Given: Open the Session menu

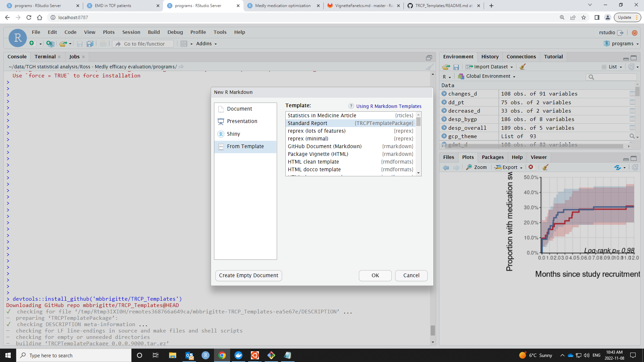Looking at the screenshot, I should tap(131, 32).
